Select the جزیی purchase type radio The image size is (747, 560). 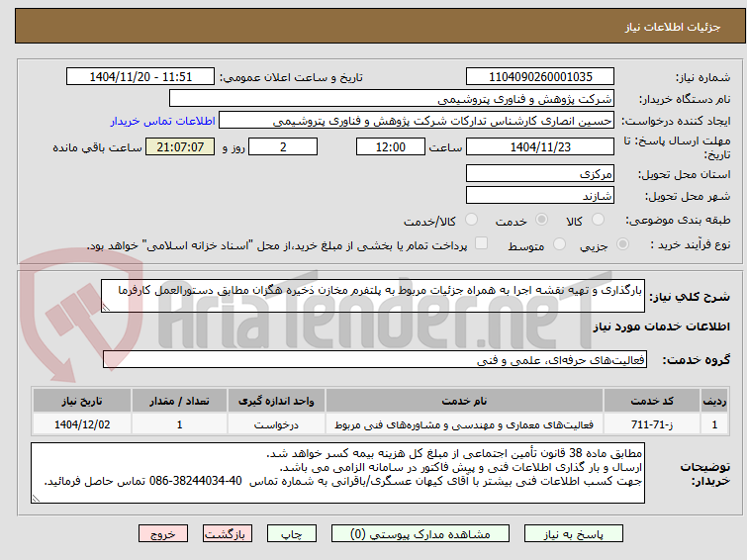coord(622,244)
